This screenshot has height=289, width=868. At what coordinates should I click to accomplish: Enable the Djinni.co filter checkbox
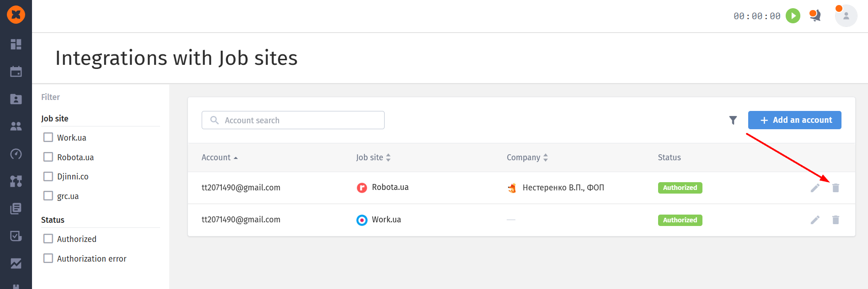click(x=48, y=176)
